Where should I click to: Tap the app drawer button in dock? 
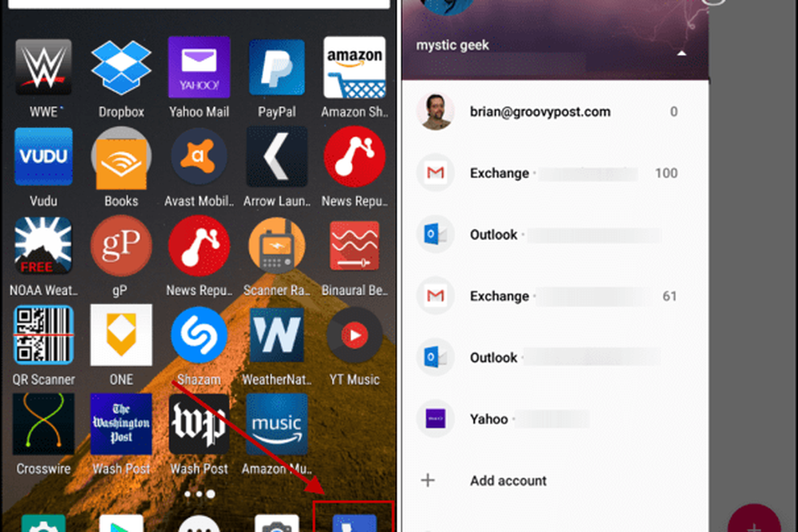coord(199,523)
